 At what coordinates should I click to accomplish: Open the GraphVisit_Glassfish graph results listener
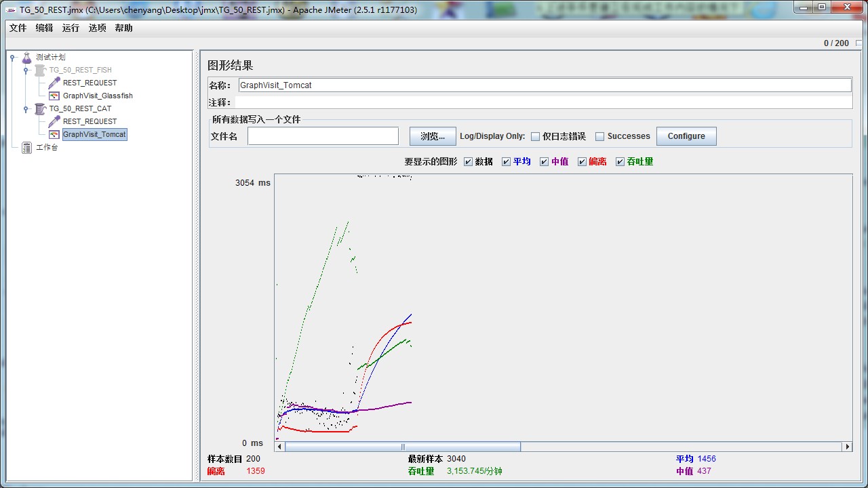(54, 96)
